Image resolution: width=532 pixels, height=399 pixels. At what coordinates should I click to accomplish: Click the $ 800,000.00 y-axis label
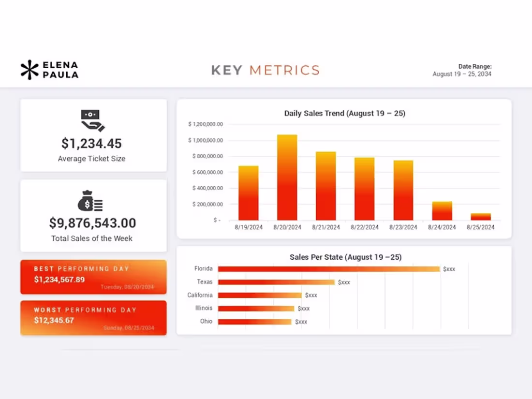(x=207, y=156)
